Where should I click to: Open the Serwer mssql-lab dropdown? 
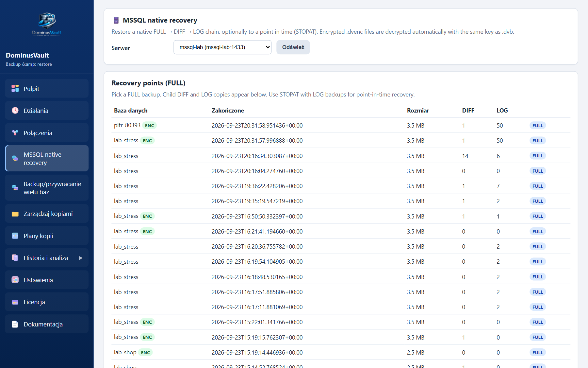222,47
